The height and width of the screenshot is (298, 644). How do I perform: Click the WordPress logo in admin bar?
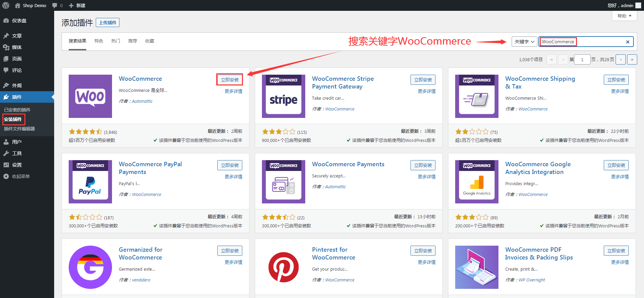tap(6, 5)
